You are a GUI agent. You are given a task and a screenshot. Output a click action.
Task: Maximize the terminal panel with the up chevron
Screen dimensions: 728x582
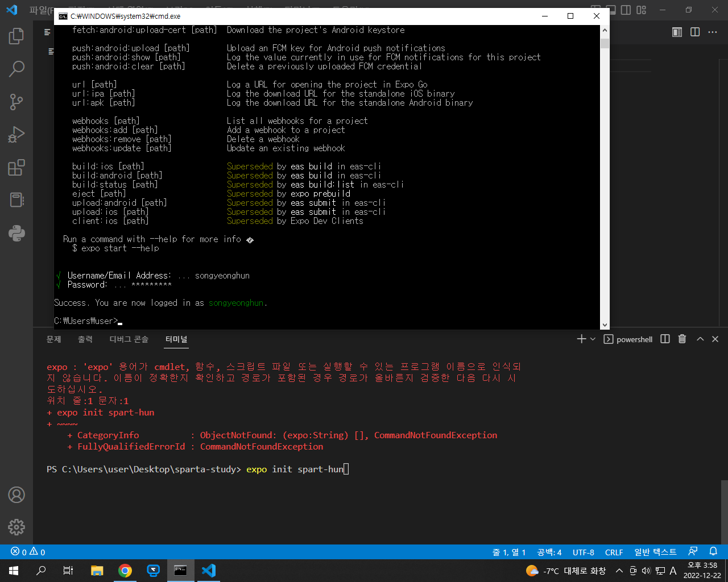point(700,339)
